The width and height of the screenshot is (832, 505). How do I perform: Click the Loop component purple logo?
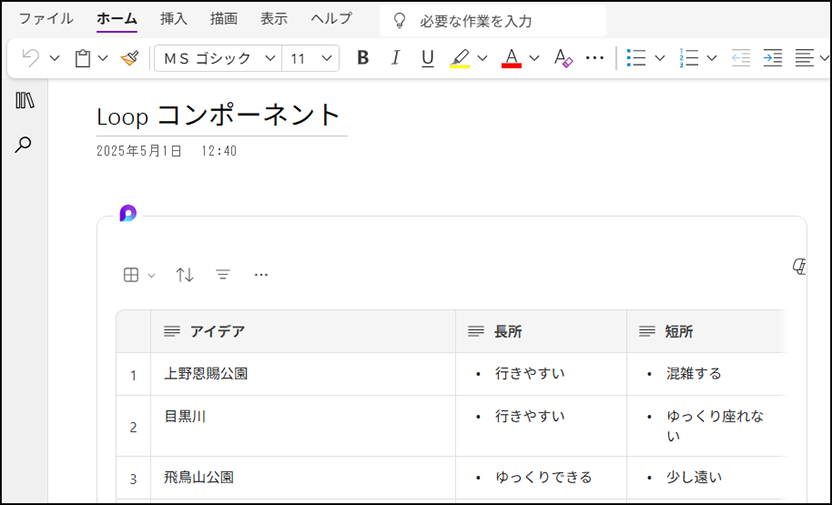128,213
